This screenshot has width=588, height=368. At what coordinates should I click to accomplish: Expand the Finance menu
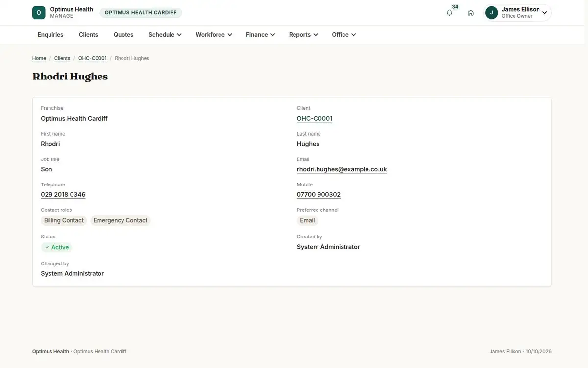[x=260, y=35]
